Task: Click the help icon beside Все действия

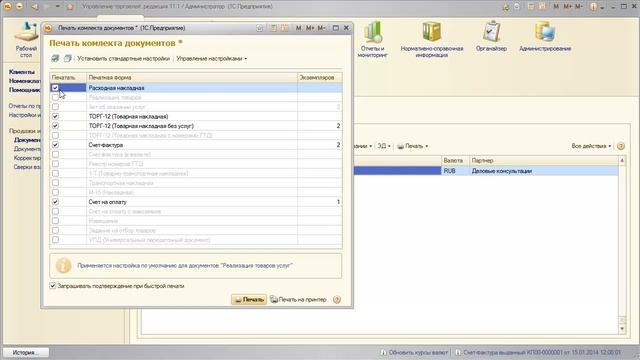Action: point(621,146)
